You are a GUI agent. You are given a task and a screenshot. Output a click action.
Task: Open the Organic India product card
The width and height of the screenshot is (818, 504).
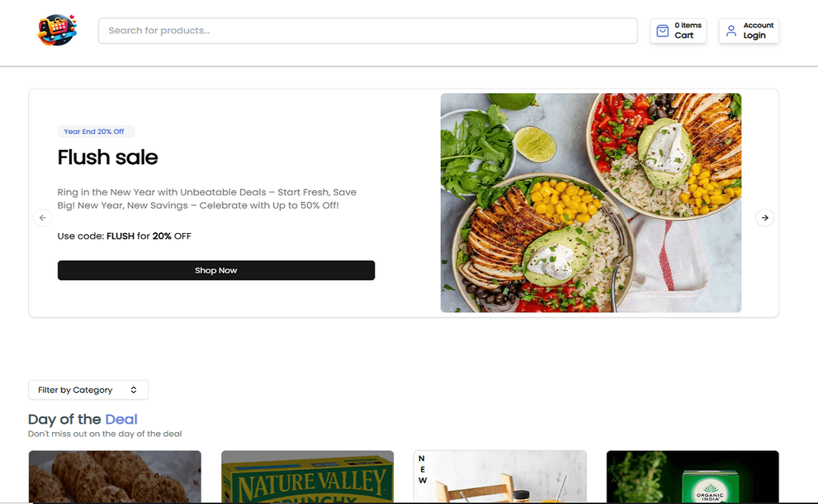point(692,478)
